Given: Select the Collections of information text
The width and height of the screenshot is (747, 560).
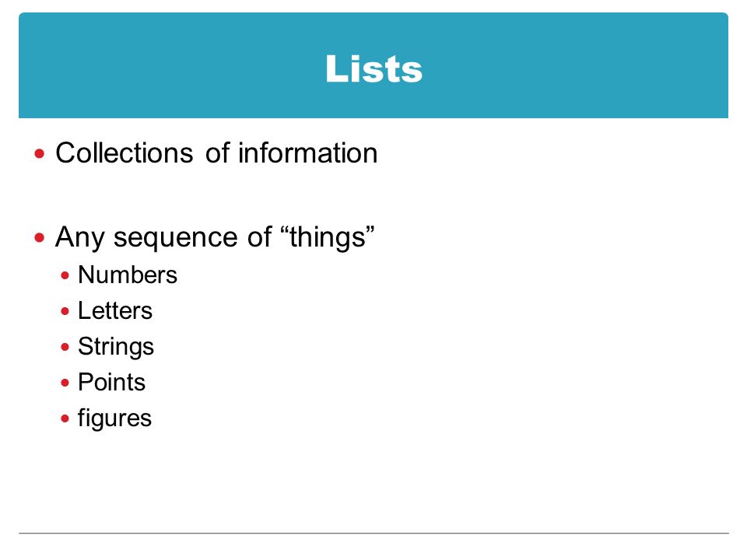Looking at the screenshot, I should point(216,153).
